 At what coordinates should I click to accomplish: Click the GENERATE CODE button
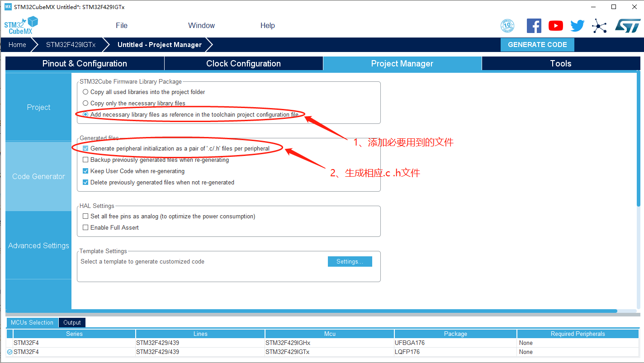(x=537, y=44)
